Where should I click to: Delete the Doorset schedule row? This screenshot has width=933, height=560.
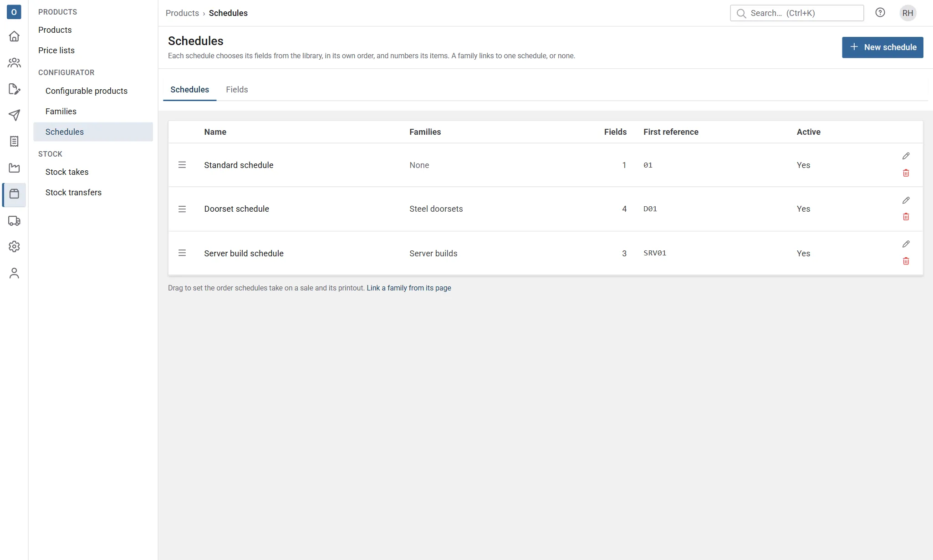(906, 217)
